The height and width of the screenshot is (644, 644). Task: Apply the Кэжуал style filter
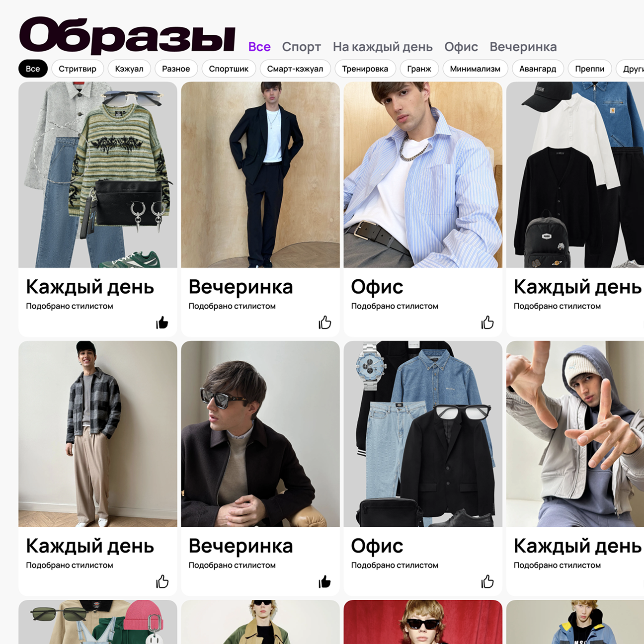[129, 69]
